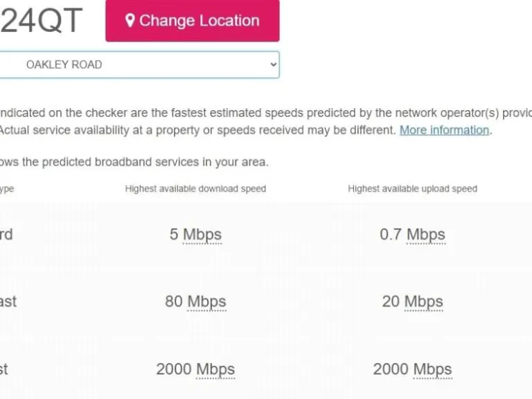Viewport: 532px width, 399px height.
Task: Select the service label in the 80 Mbps row
Action: pyautogui.click(x=8, y=302)
